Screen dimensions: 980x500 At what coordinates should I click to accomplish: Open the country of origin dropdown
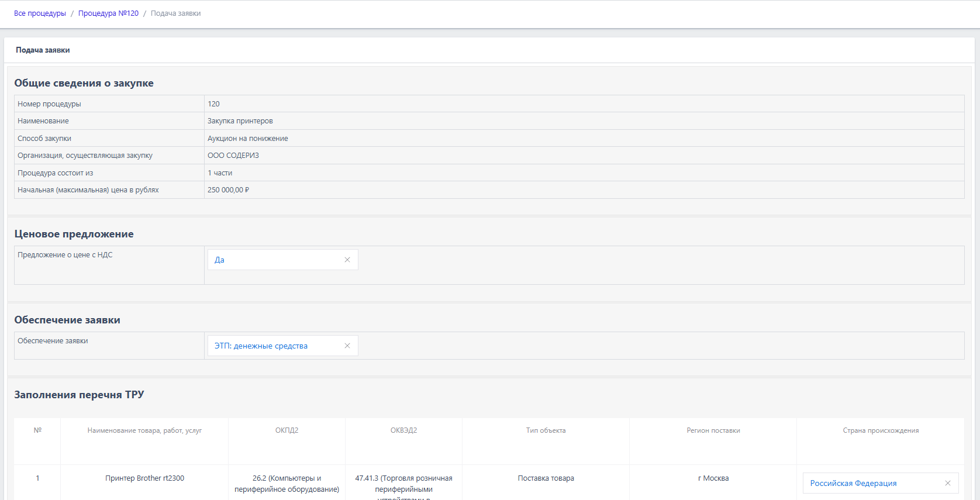pos(871,483)
